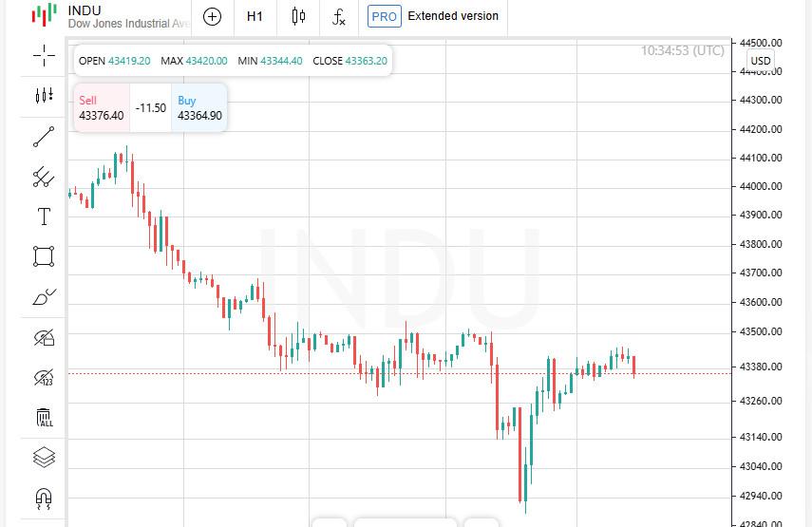Toggle hide price labels eye icon
Image resolution: width=812 pixels, height=527 pixels.
click(x=44, y=377)
